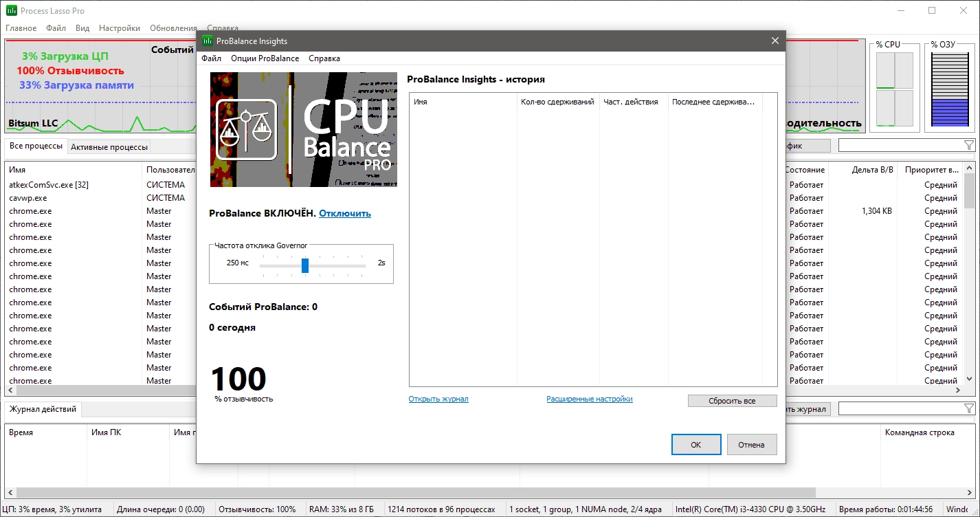Click the Последнее сдержива... column header
Screen dimensions: 980x517
pyautogui.click(x=715, y=102)
